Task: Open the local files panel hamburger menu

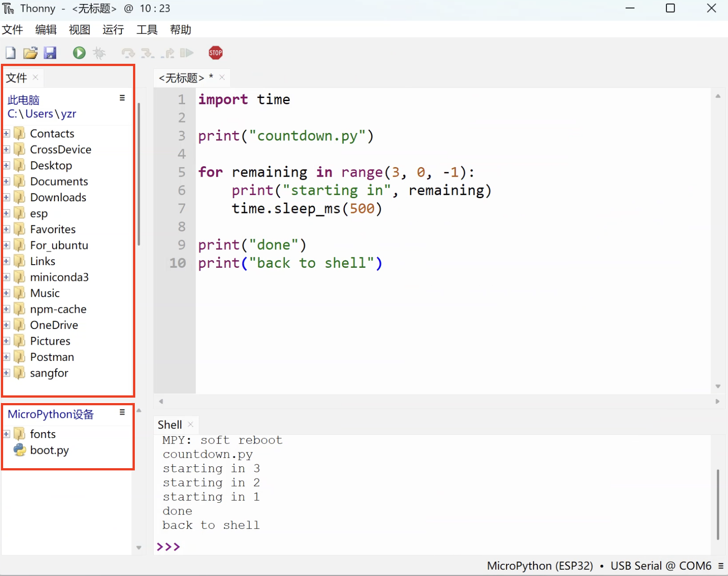Action: tap(122, 98)
